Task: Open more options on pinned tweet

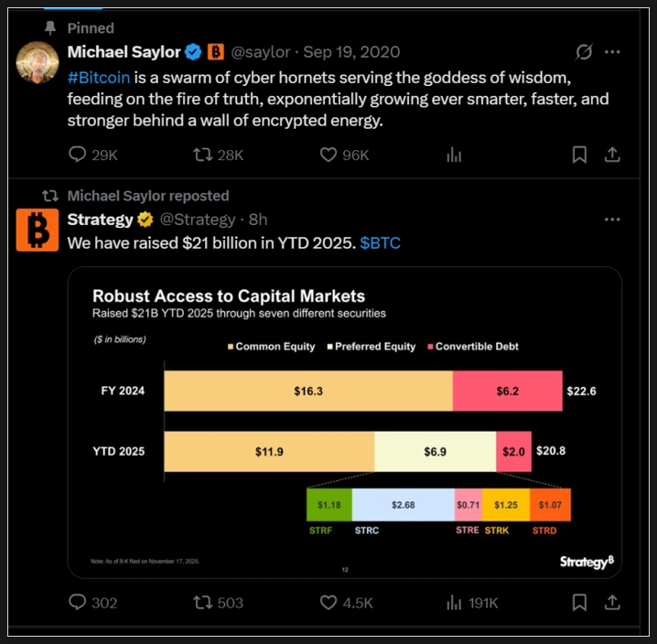Action: (x=613, y=52)
